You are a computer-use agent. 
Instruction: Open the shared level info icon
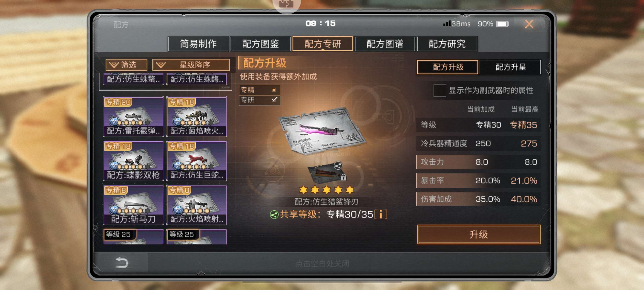pos(380,215)
